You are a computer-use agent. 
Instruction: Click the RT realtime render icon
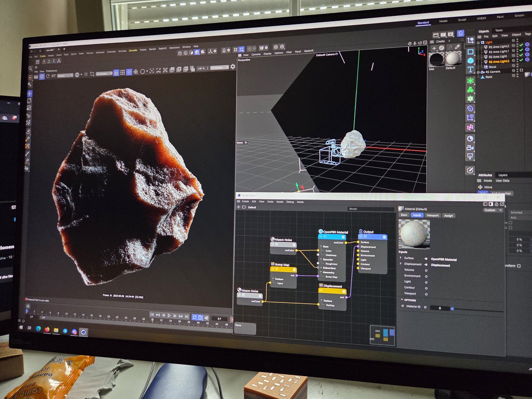pyautogui.click(x=54, y=76)
